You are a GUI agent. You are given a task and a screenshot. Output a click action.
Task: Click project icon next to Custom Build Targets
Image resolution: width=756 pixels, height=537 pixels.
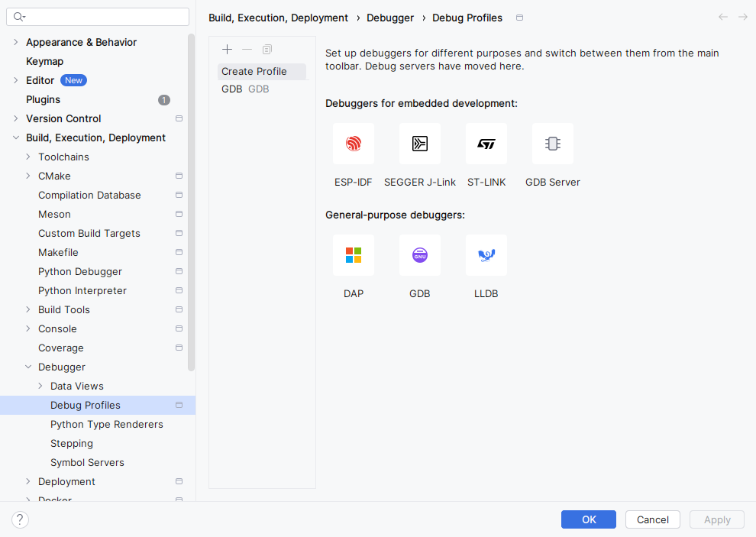179,234
